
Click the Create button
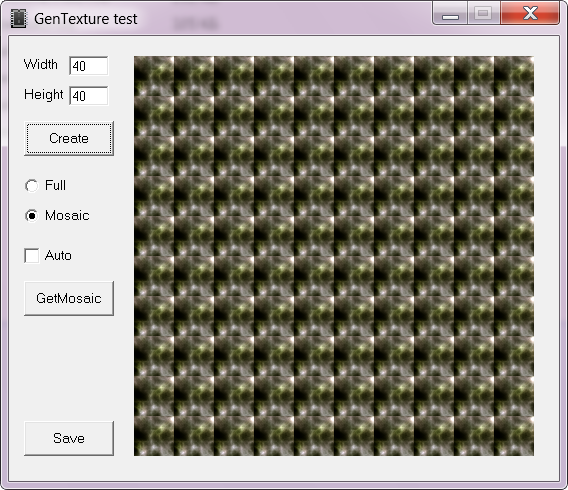pos(69,138)
